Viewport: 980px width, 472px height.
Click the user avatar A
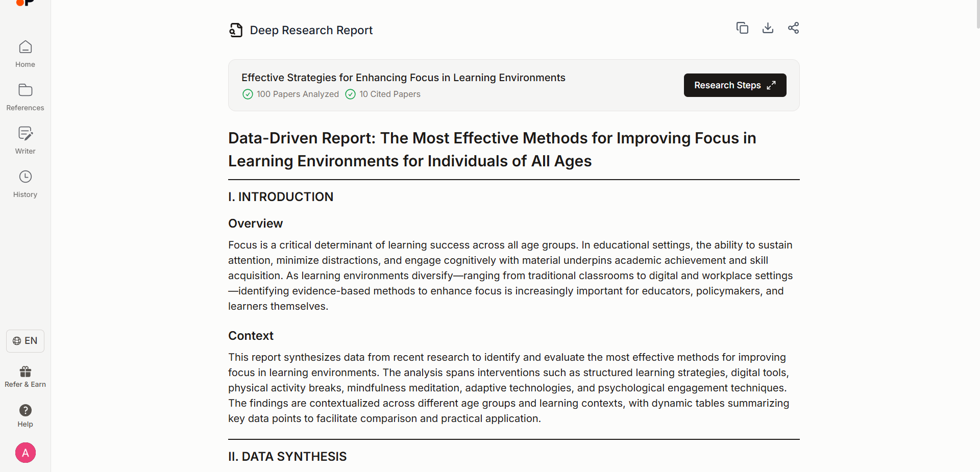(26, 453)
